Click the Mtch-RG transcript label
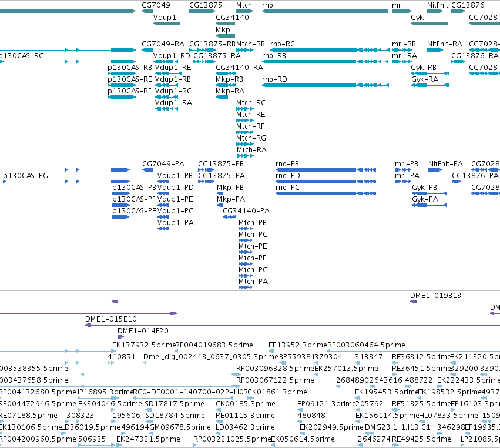The height and width of the screenshot is (448, 500). 251,138
